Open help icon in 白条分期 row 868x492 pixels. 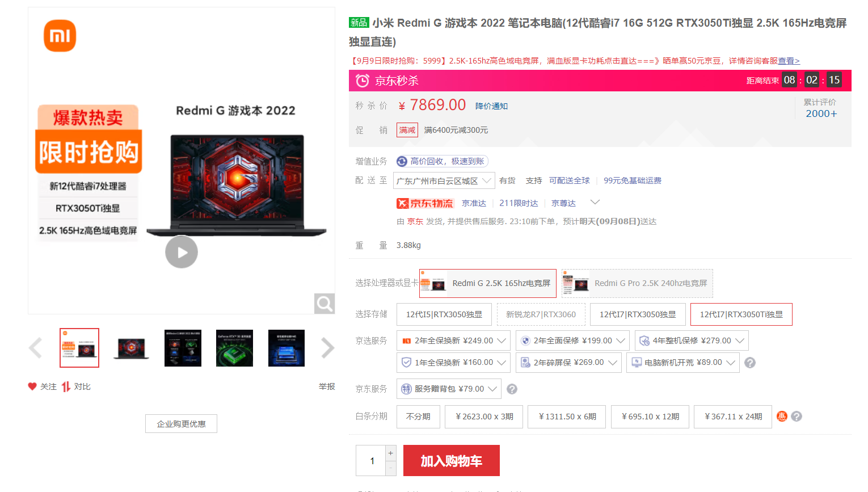click(x=797, y=417)
